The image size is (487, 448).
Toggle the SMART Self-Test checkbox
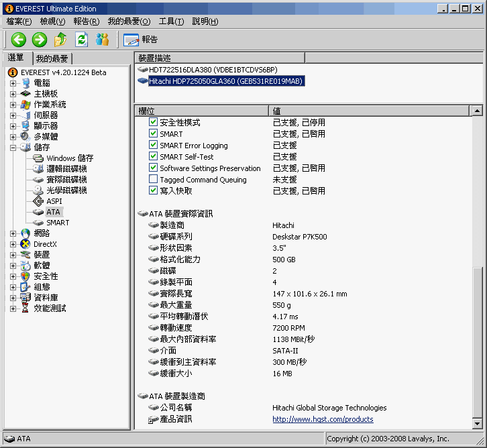(153, 156)
